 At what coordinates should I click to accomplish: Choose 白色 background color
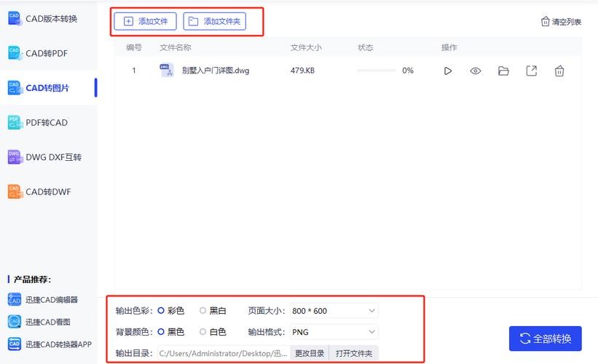point(213,332)
